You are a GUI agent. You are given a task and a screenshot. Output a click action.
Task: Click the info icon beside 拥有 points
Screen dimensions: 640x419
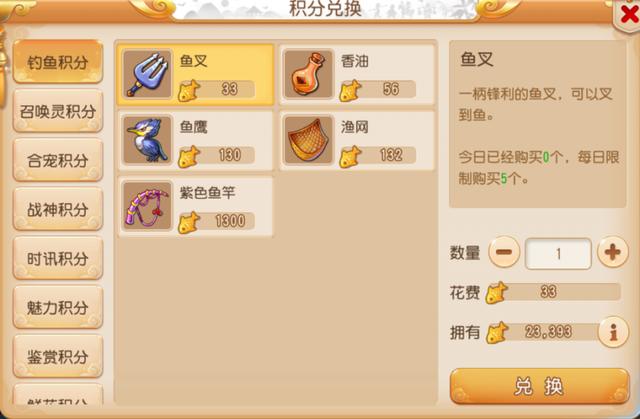613,332
